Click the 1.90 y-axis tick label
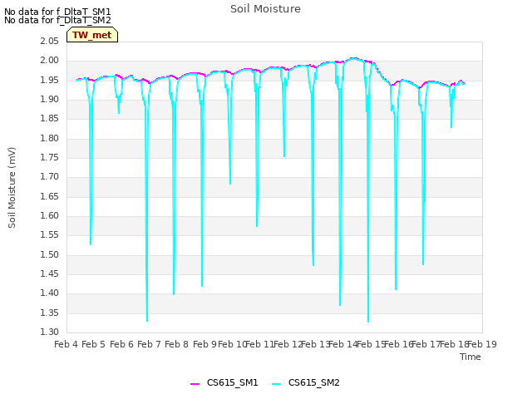Viewport: 532px width, 399px height. click(49, 100)
